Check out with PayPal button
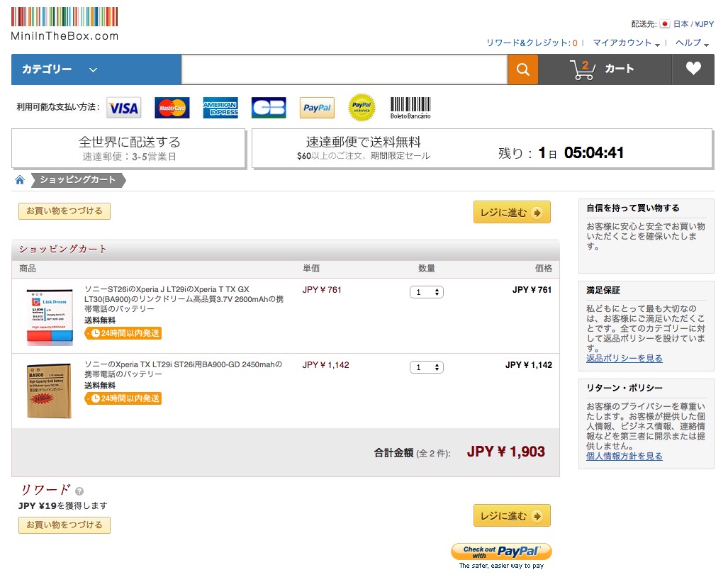728x582 pixels. 501,552
